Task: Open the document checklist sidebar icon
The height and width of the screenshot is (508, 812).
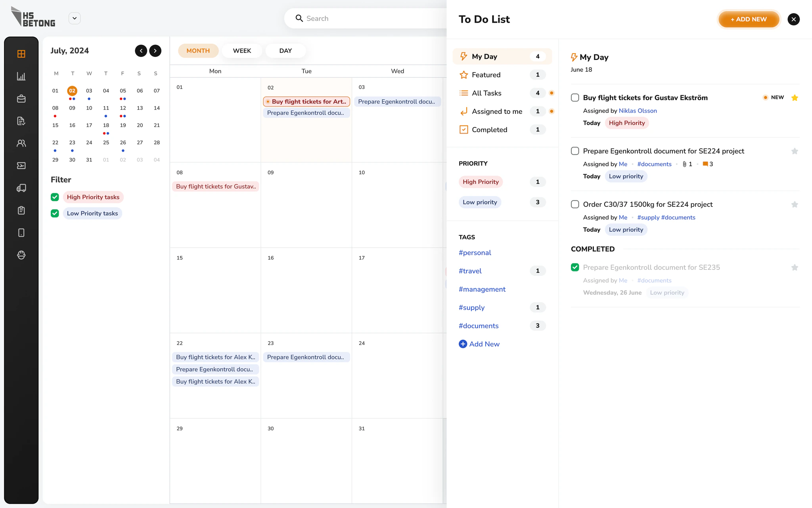Action: [x=21, y=121]
